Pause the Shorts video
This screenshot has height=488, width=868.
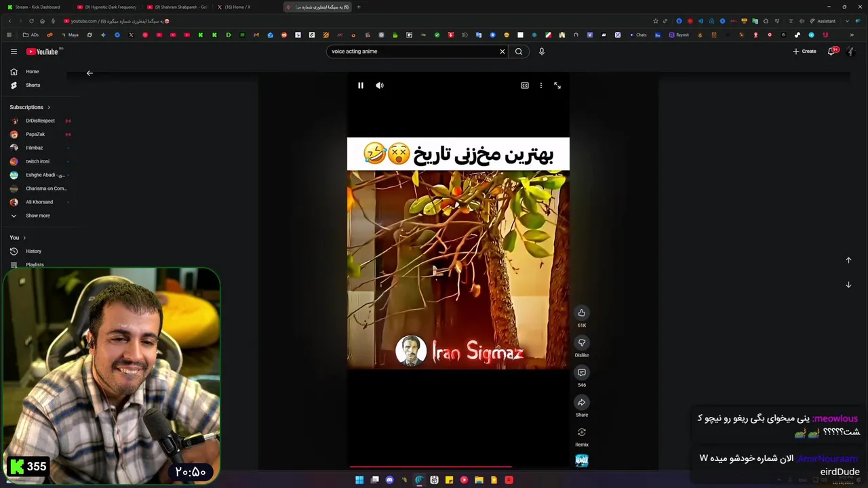point(361,85)
